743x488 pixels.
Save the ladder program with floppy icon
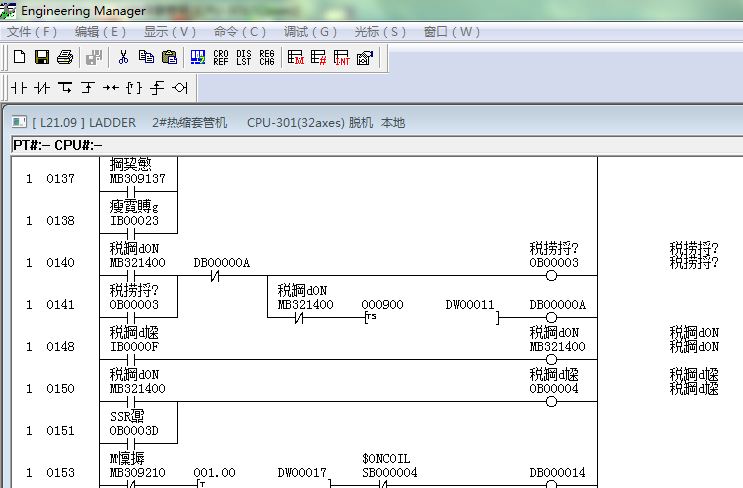click(x=42, y=57)
